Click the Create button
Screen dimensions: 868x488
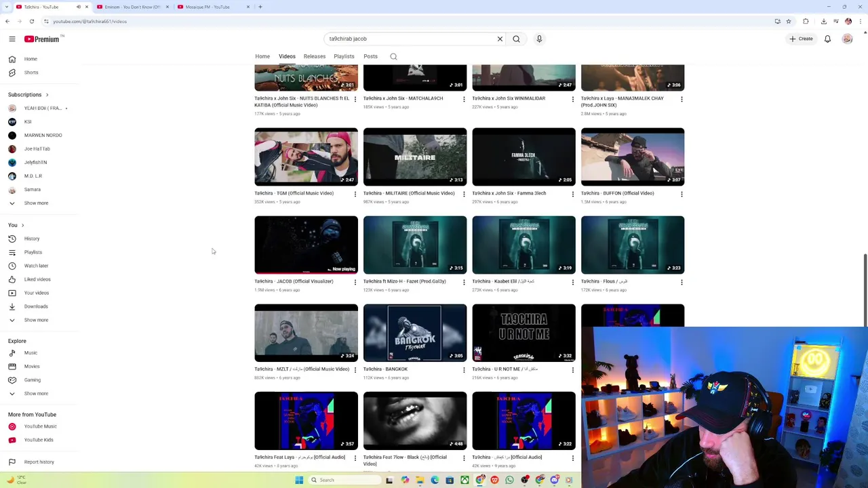click(801, 39)
